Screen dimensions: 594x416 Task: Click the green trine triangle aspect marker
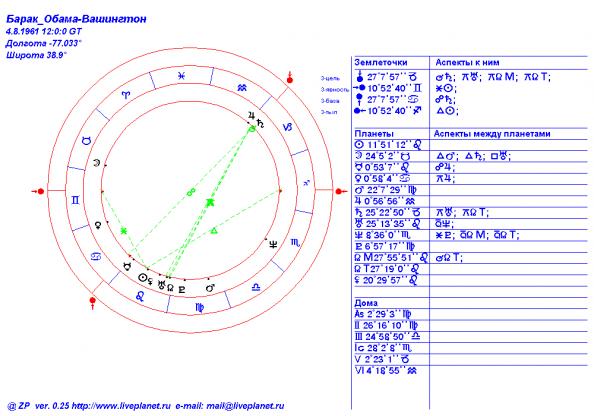[214, 230]
